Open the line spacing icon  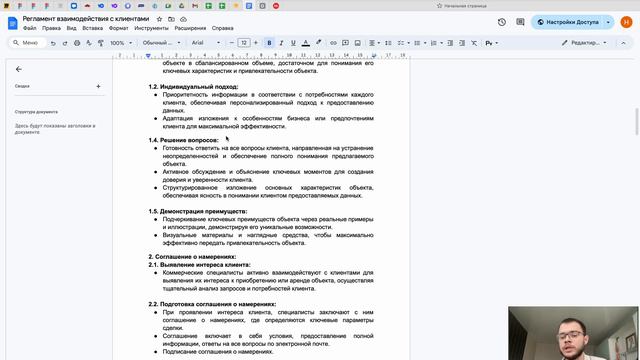click(388, 43)
